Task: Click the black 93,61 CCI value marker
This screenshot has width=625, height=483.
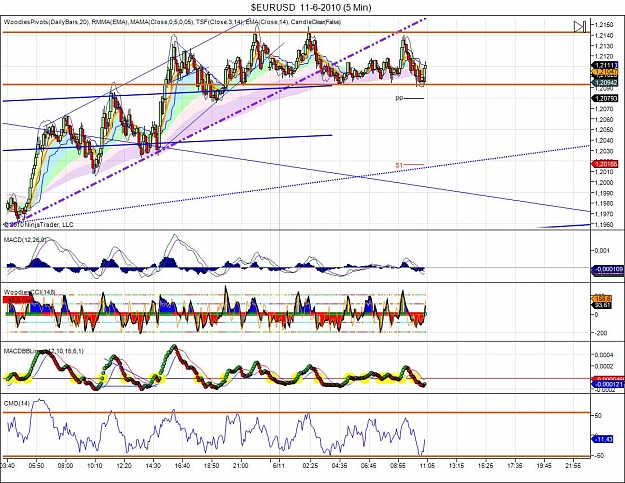Action: (603, 305)
